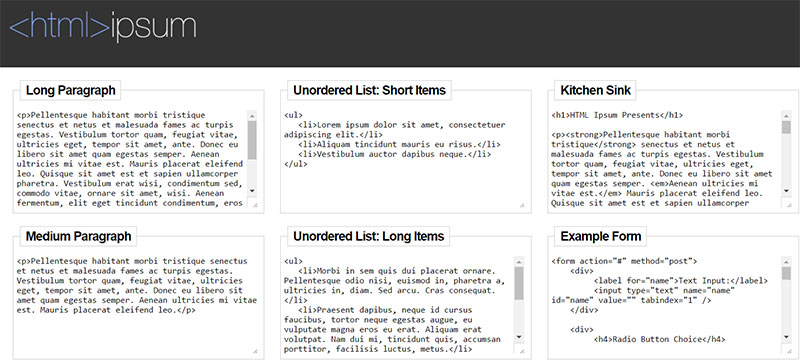Click resize grip of Medium Paragraph textarea
The width and height of the screenshot is (800, 362).
(255, 351)
